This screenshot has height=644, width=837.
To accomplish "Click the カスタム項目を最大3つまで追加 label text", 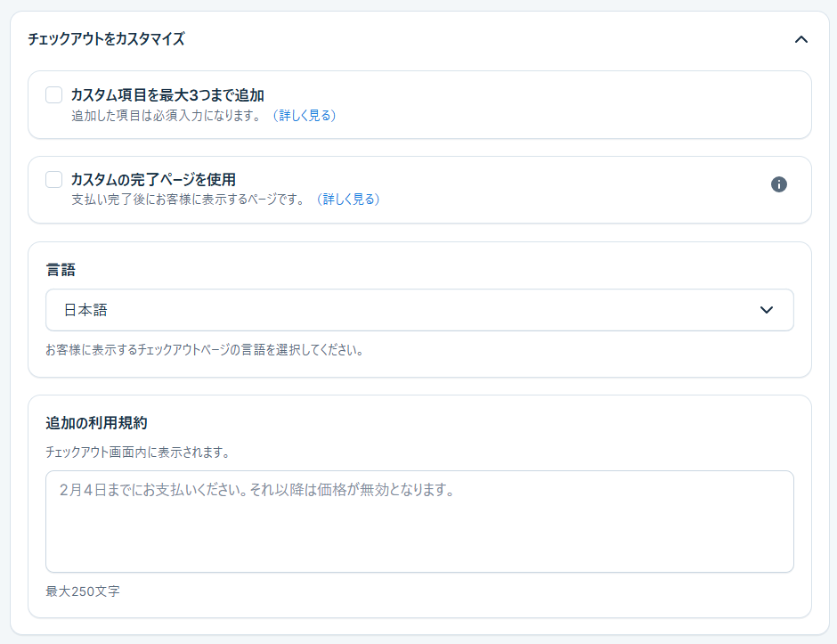I will pyautogui.click(x=167, y=95).
